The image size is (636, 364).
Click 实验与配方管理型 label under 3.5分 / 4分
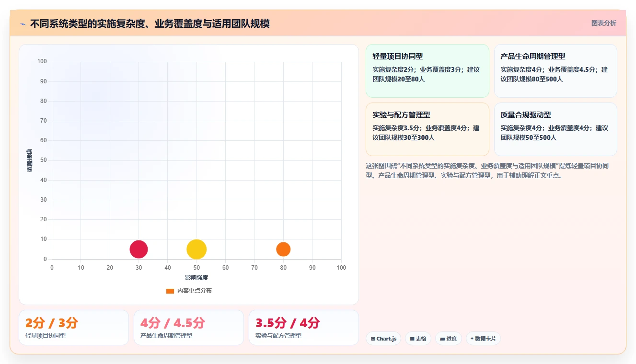pos(278,336)
